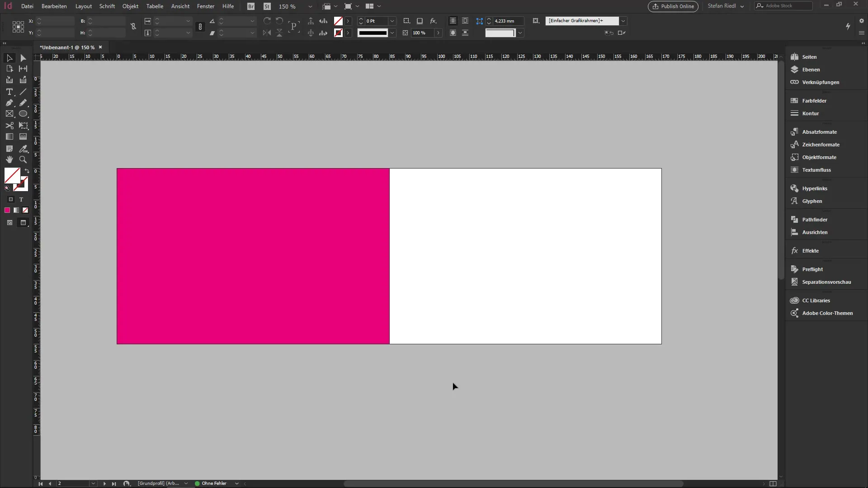Click the Adobe Stock (St) icon
868x488 pixels.
[x=267, y=6]
